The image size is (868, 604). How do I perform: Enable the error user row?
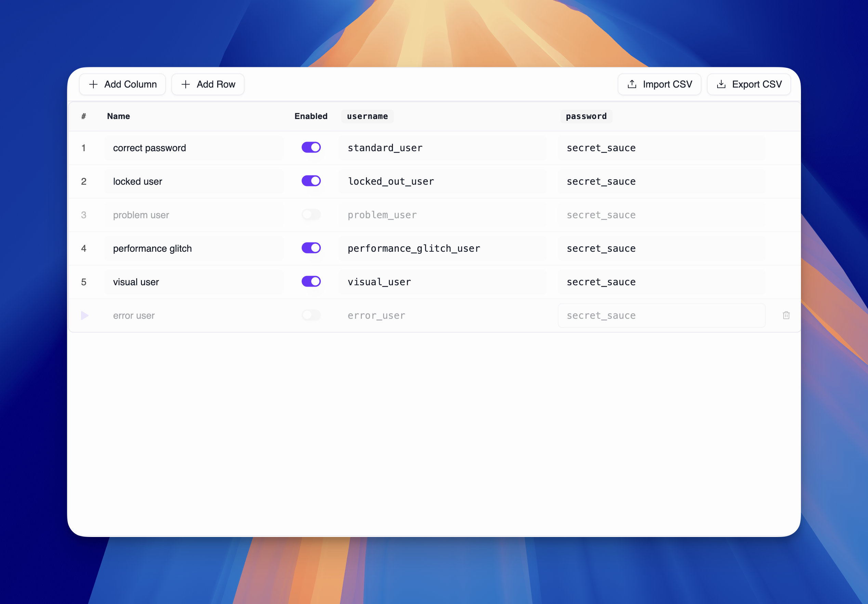point(311,315)
